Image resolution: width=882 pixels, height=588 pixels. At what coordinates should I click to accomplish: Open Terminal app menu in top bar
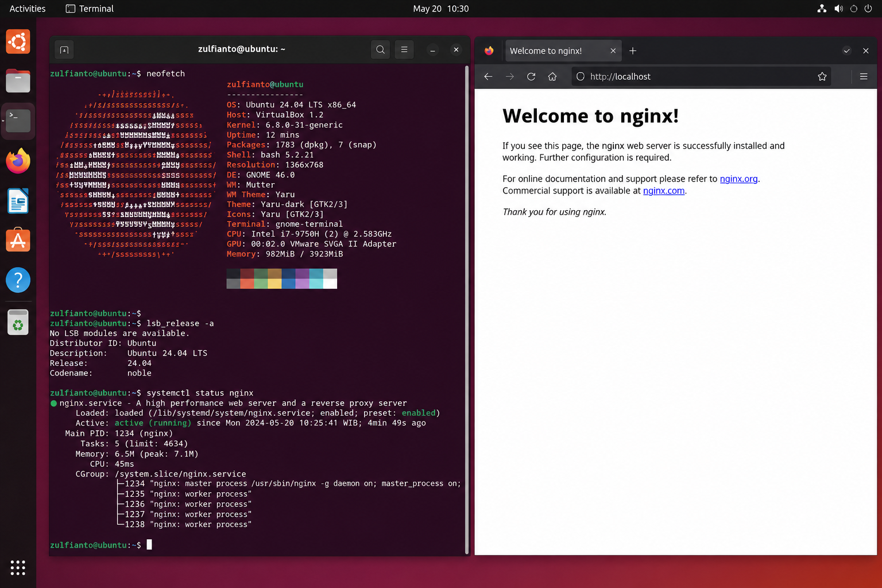point(90,9)
